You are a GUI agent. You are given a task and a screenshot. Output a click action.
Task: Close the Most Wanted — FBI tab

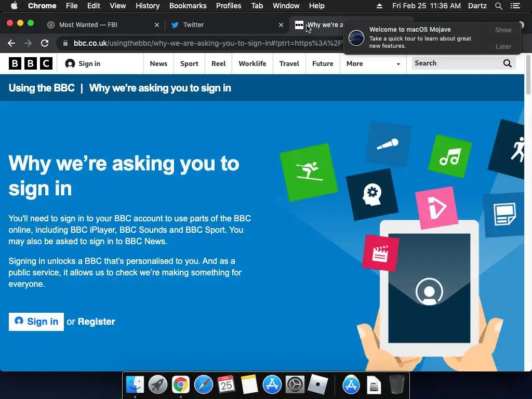[157, 25]
